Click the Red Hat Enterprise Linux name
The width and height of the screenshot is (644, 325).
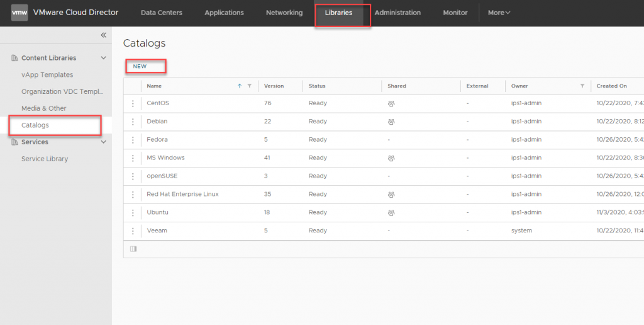(x=182, y=194)
